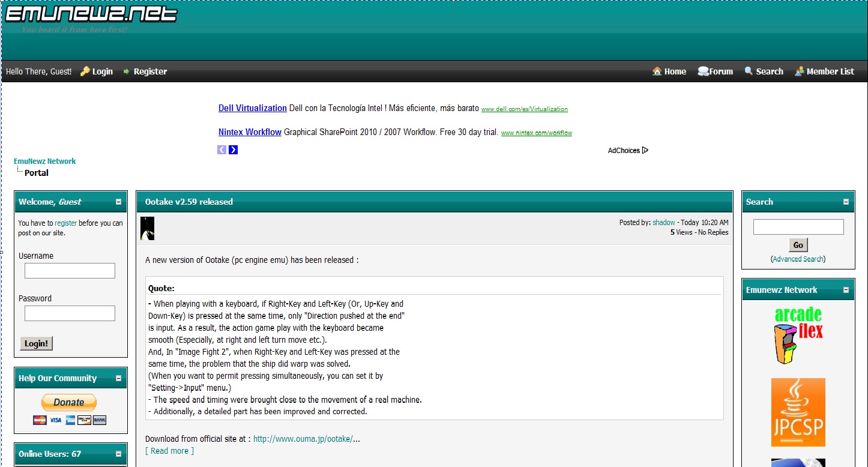Open the Forum navigation link
Screen dimensions: 868x467
(x=721, y=71)
